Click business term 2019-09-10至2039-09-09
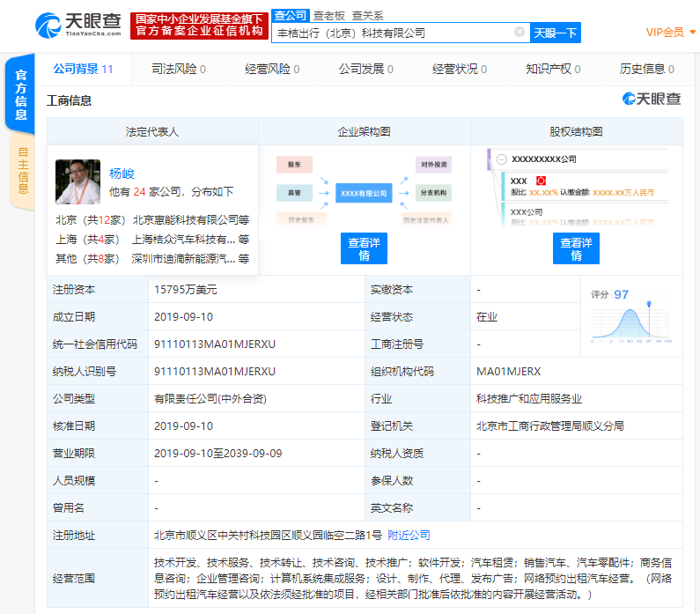Viewport: 700px width, 614px height. pyautogui.click(x=217, y=454)
